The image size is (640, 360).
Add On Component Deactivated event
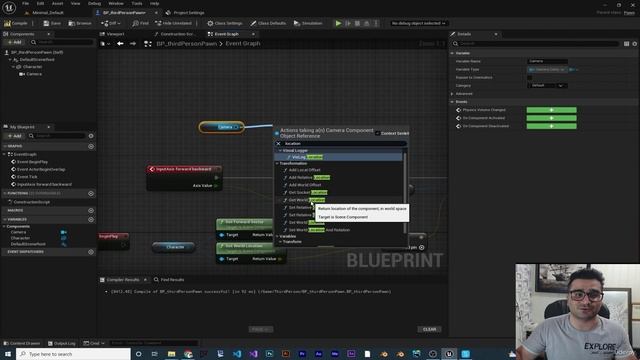click(551, 126)
